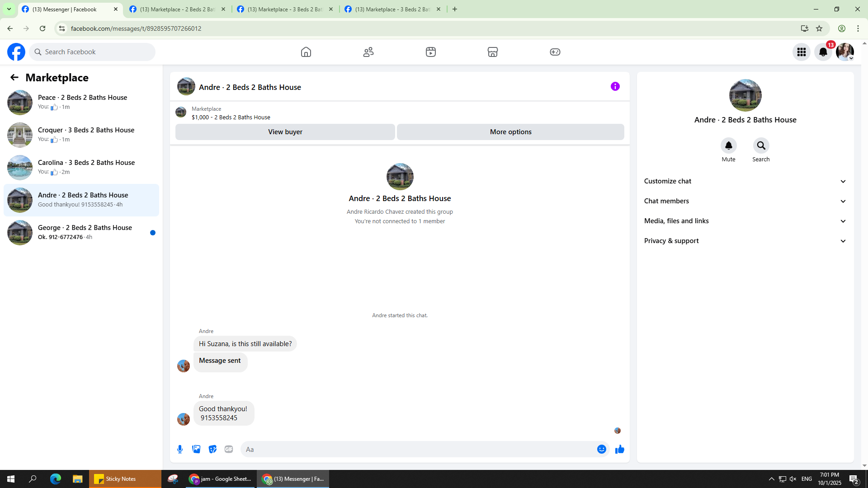Open the Reels video icon in top navigation

(x=431, y=52)
